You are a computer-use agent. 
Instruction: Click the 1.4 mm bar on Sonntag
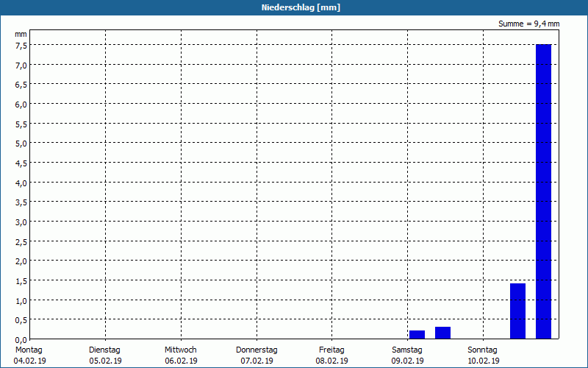517,311
